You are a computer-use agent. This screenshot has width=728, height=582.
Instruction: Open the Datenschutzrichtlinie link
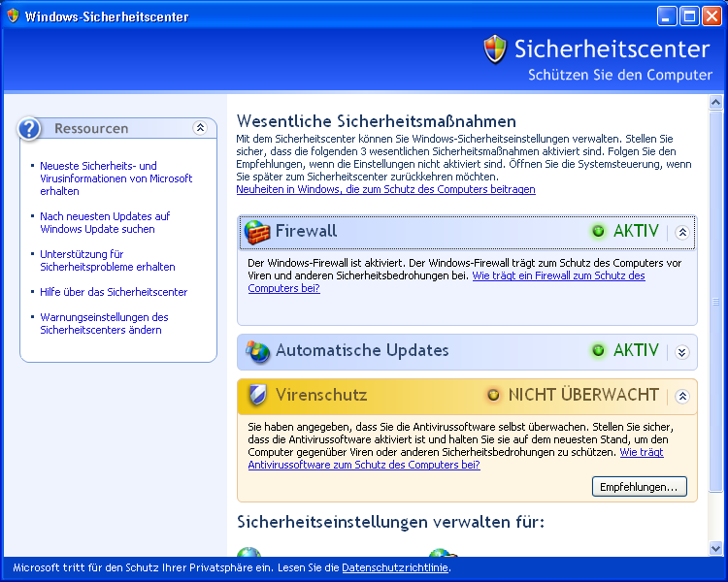[x=395, y=567]
